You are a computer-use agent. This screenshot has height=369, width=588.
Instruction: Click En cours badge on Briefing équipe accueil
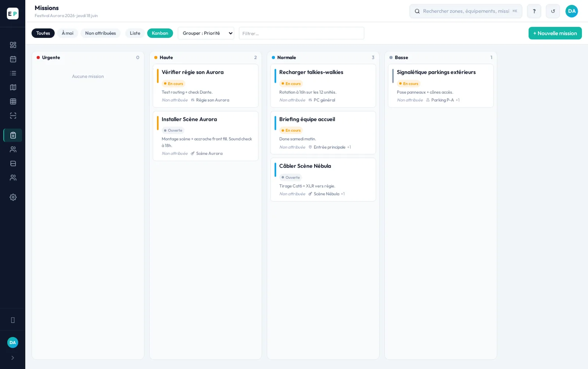[291, 130]
